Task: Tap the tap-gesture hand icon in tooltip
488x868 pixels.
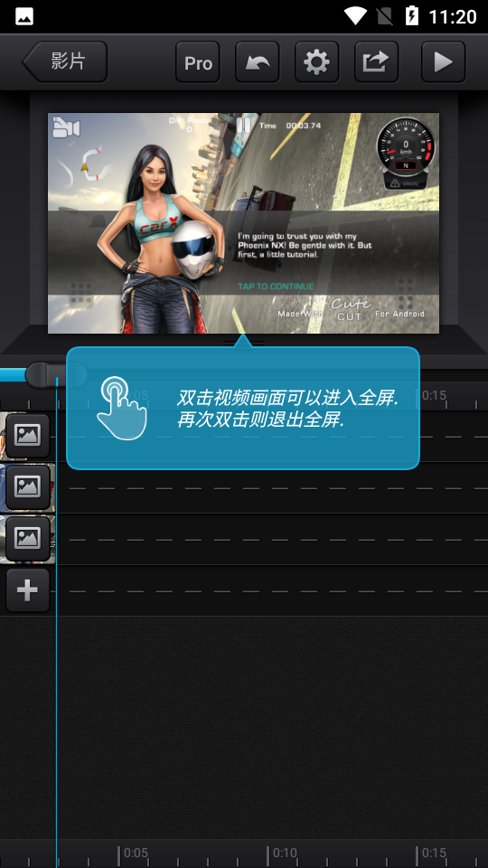Action: (x=122, y=409)
